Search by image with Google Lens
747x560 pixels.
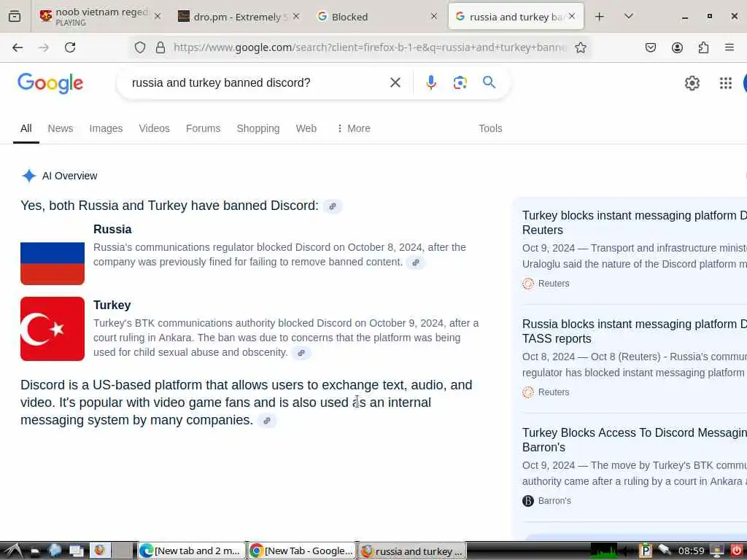460,83
